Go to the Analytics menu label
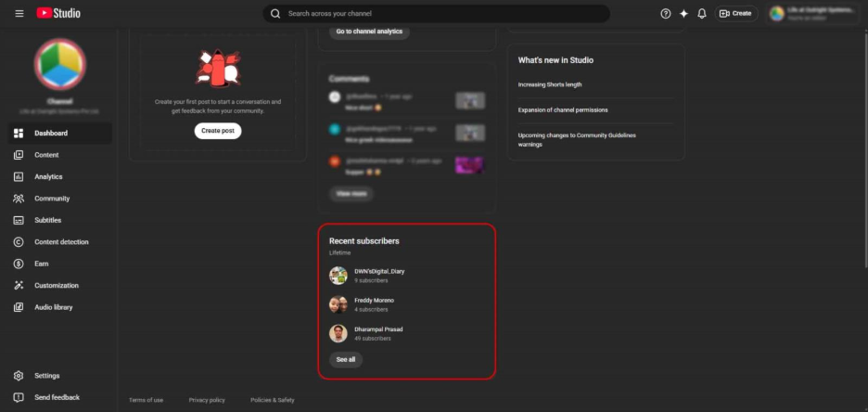This screenshot has width=868, height=412. 48,176
